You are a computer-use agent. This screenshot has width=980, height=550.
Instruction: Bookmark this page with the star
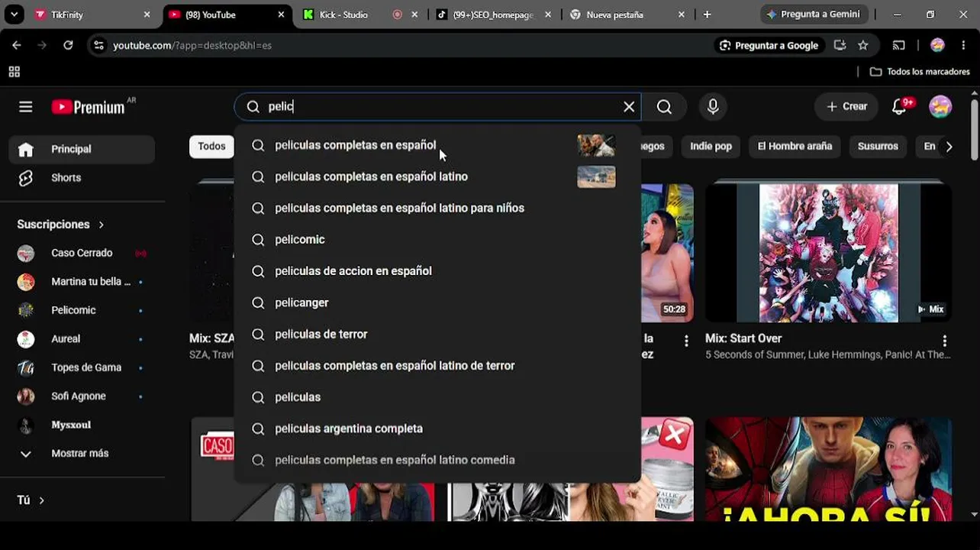pyautogui.click(x=863, y=46)
